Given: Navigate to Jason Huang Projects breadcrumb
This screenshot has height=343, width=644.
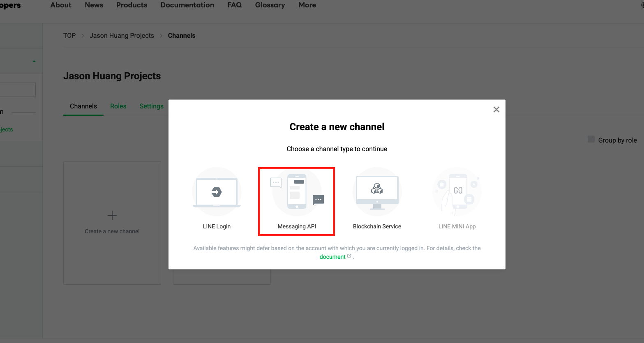Looking at the screenshot, I should point(122,36).
